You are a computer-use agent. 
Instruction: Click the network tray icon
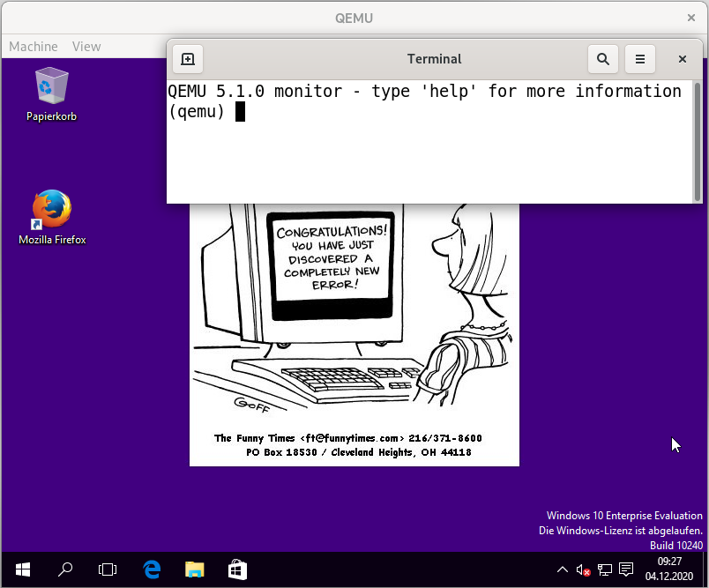coord(605,569)
